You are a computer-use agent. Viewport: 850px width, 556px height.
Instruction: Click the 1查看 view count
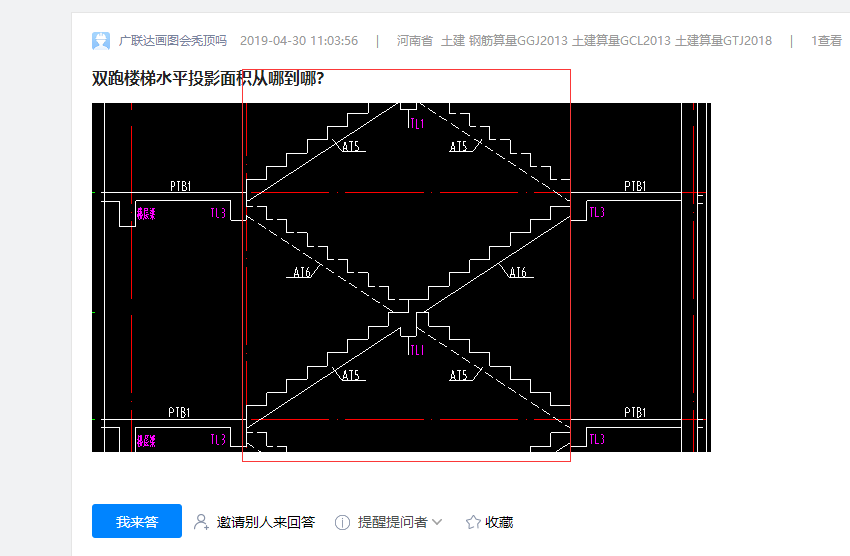tap(827, 41)
